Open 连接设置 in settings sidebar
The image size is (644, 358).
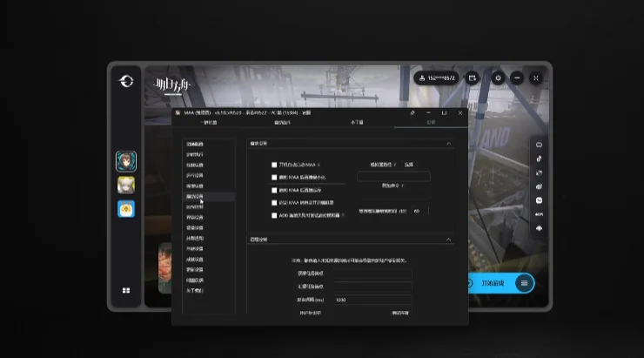[195, 186]
